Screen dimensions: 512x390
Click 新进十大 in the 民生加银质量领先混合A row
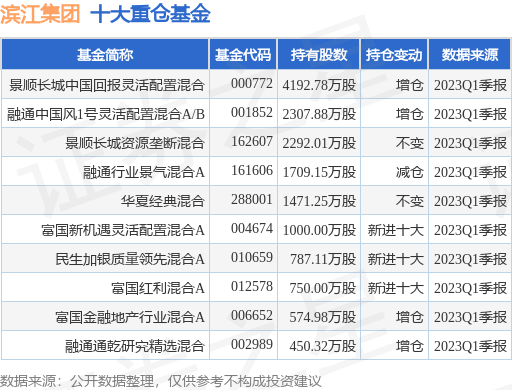(x=396, y=259)
